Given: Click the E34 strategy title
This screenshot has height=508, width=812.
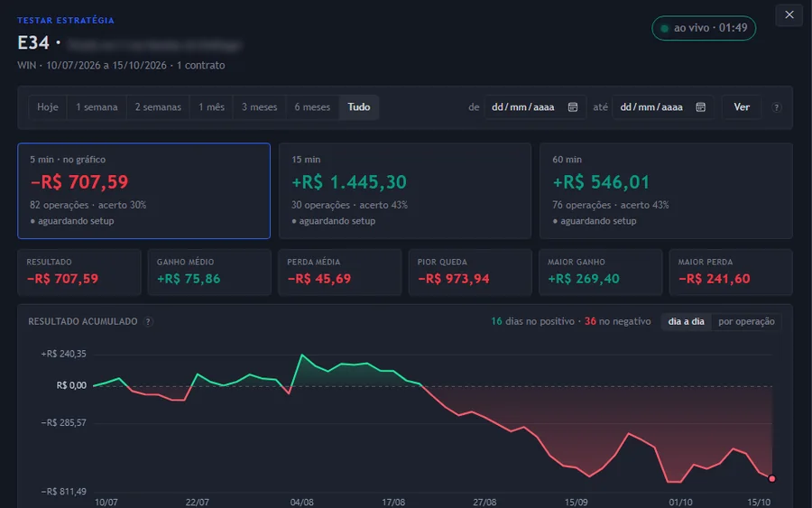Looking at the screenshot, I should pos(33,42).
